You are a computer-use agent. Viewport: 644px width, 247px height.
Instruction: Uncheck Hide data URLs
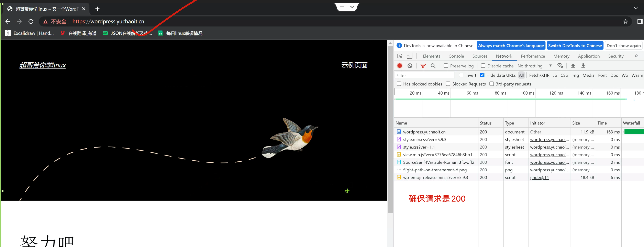[x=482, y=75]
